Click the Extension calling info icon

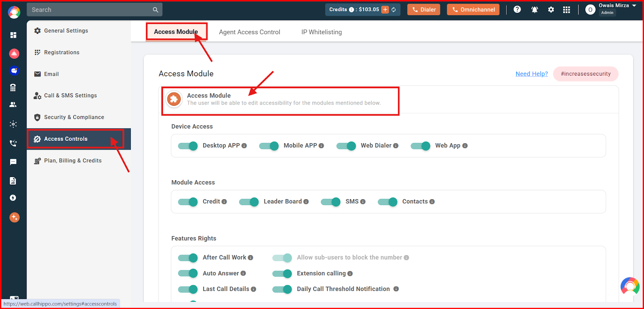350,274
